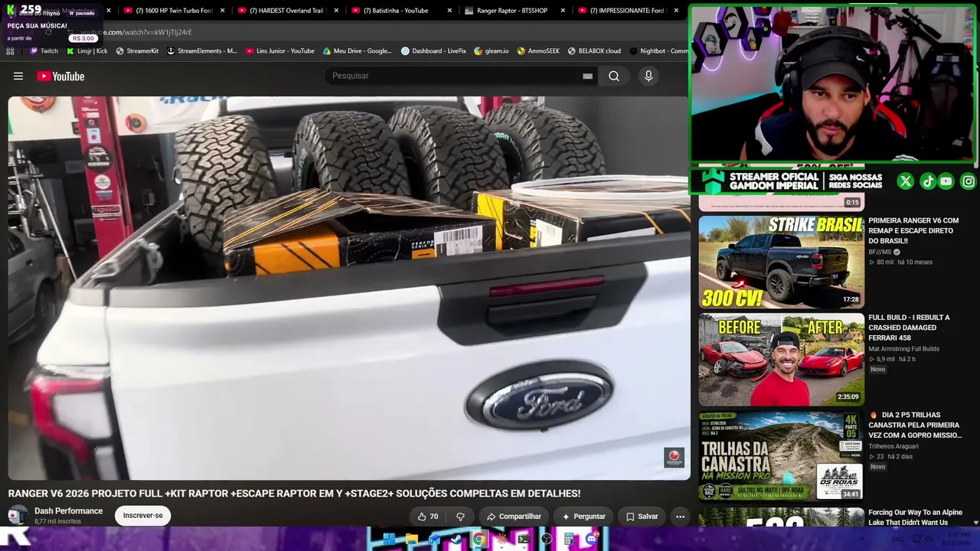The image size is (980, 551).
Task: Open the StreamerKit bookmark
Action: pos(137,51)
